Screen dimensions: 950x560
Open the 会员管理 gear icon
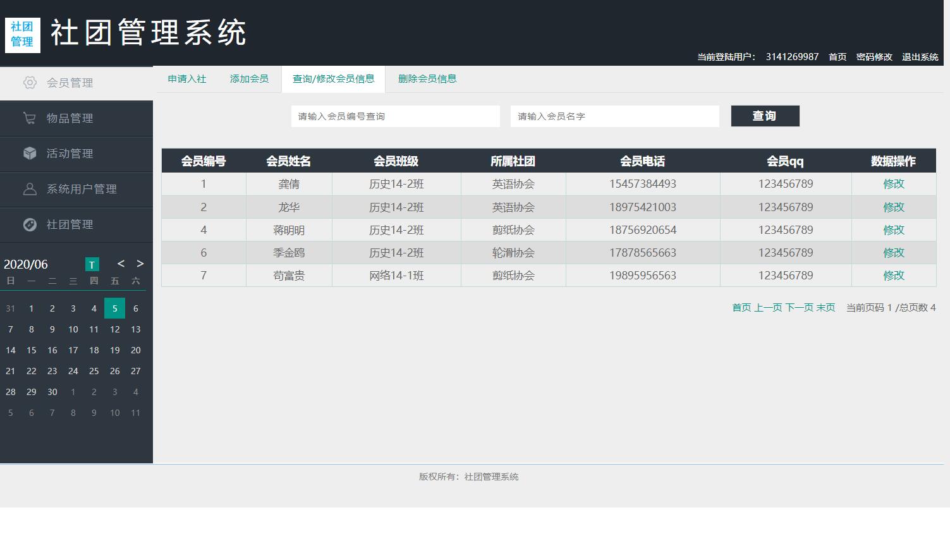pyautogui.click(x=30, y=82)
